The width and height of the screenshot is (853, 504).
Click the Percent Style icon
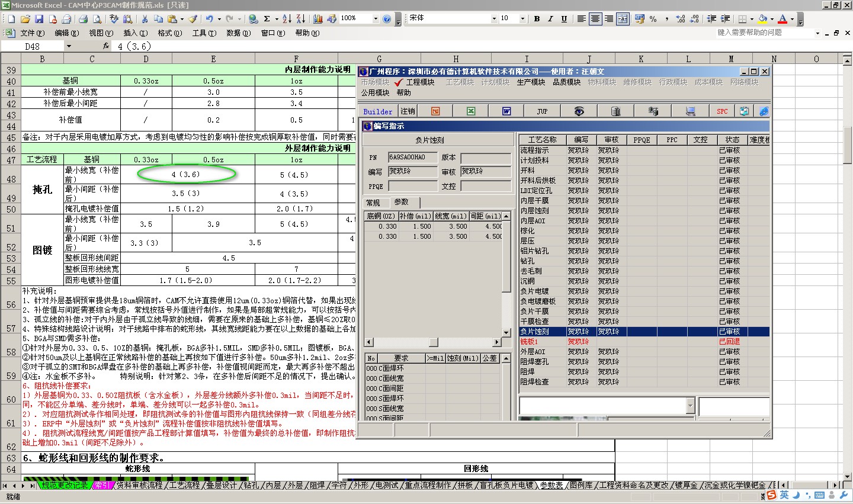[653, 19]
